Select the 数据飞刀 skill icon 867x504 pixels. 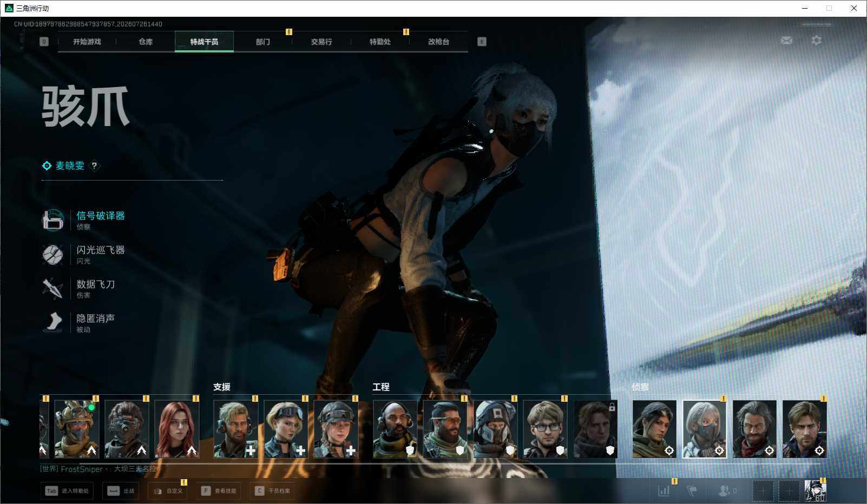(x=53, y=288)
